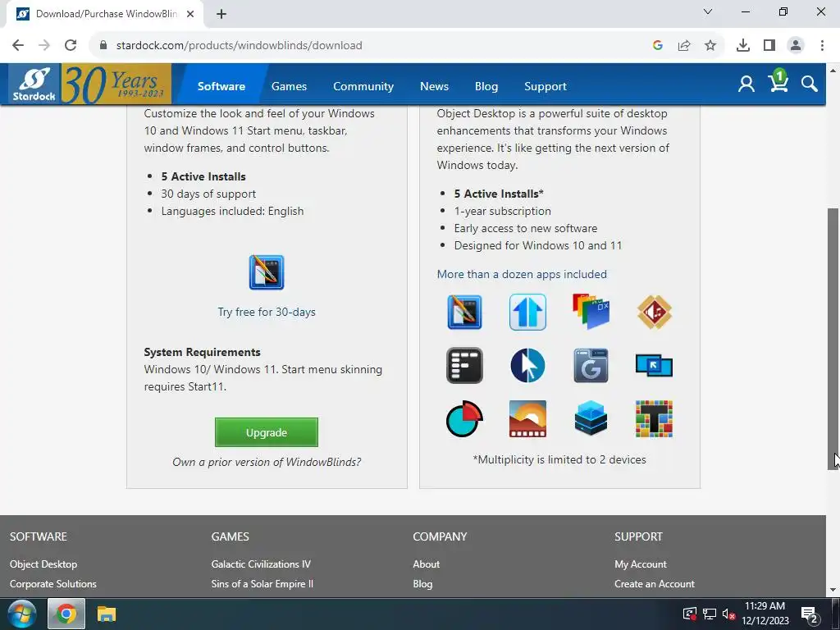
Task: Click the blue dual monitors Multiplicity icon
Action: click(x=654, y=366)
